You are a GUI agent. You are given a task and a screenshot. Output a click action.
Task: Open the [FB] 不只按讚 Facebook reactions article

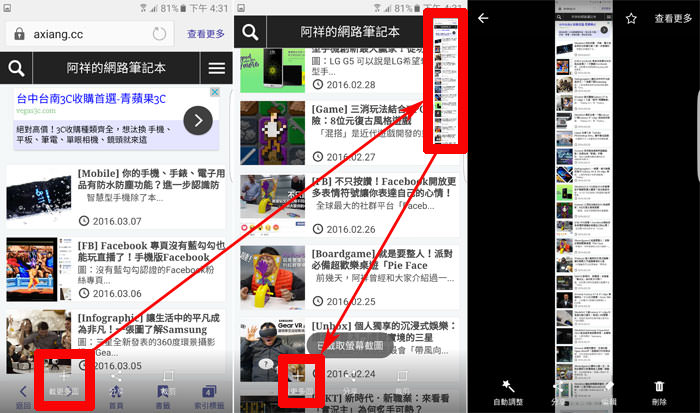tap(384, 187)
